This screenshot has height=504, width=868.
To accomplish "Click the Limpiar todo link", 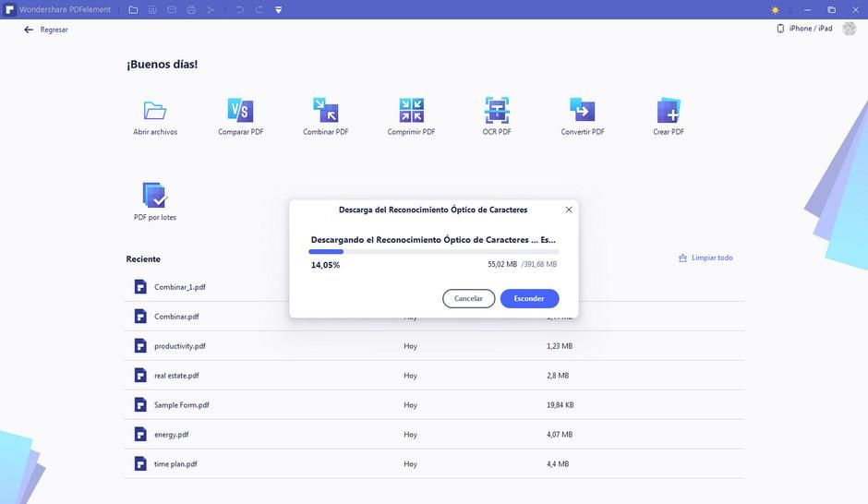I will (x=705, y=258).
